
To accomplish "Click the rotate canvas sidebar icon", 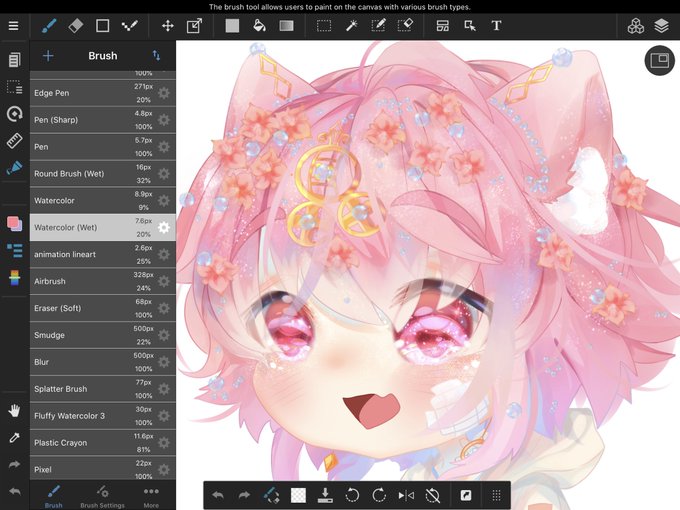I will [14, 114].
